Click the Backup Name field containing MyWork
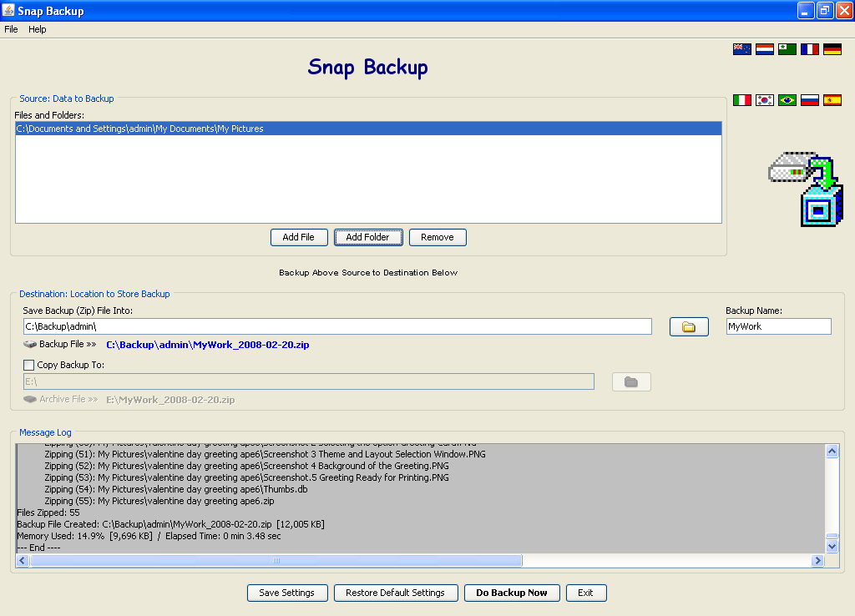Screen dimensions: 855x616 (x=779, y=326)
